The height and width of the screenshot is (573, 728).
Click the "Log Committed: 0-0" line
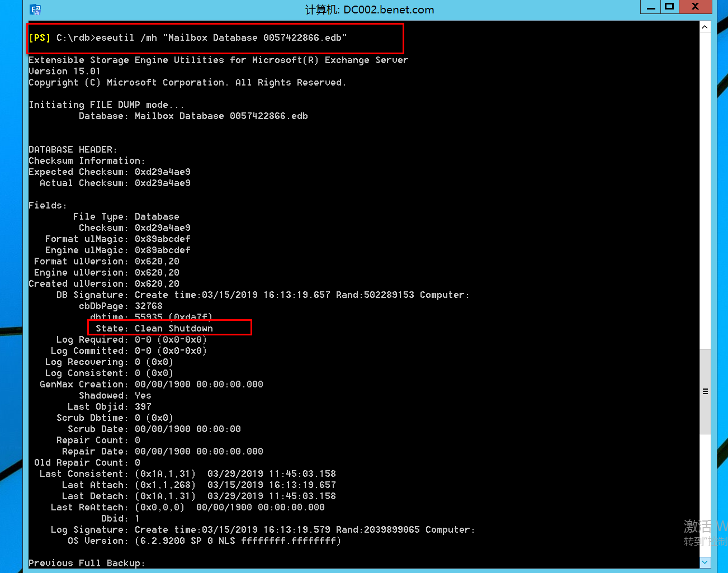[129, 351]
